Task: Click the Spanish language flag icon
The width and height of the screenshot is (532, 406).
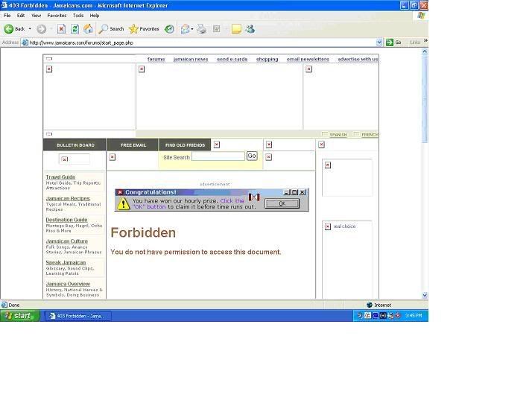Action: click(325, 134)
